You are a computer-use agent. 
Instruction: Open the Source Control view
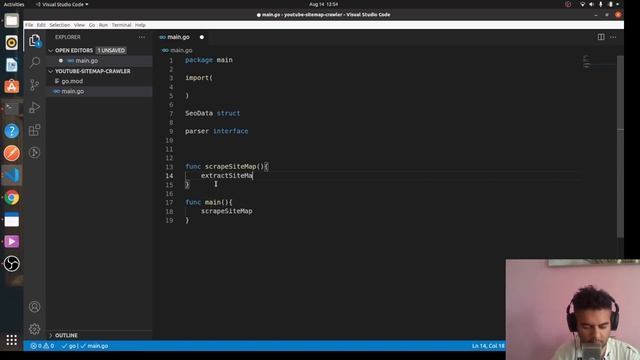[35, 85]
